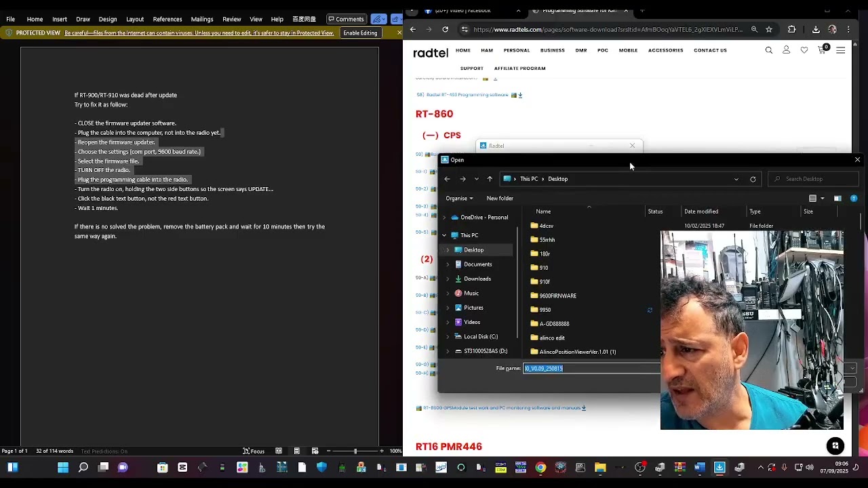Click the Word read mode view icon

coord(279,451)
